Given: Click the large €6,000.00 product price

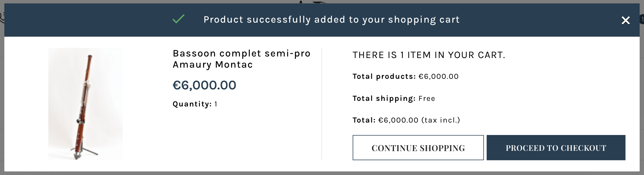Looking at the screenshot, I should point(204,85).
